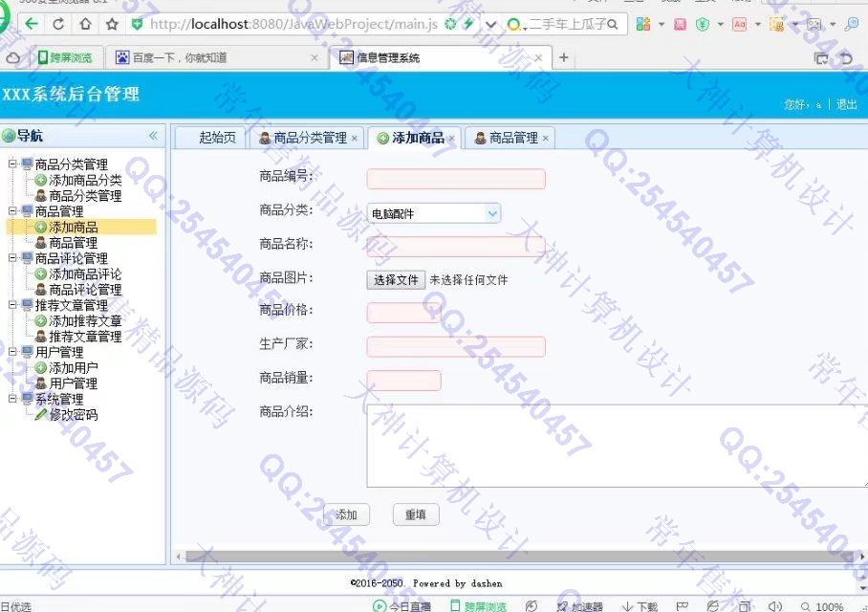868x612 pixels.
Task: Click the lightning speed mode icon in address bar
Action: click(x=468, y=24)
